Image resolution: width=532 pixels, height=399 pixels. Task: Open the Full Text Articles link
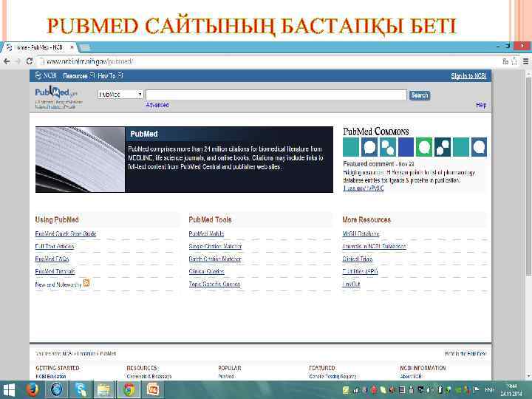pos(55,246)
